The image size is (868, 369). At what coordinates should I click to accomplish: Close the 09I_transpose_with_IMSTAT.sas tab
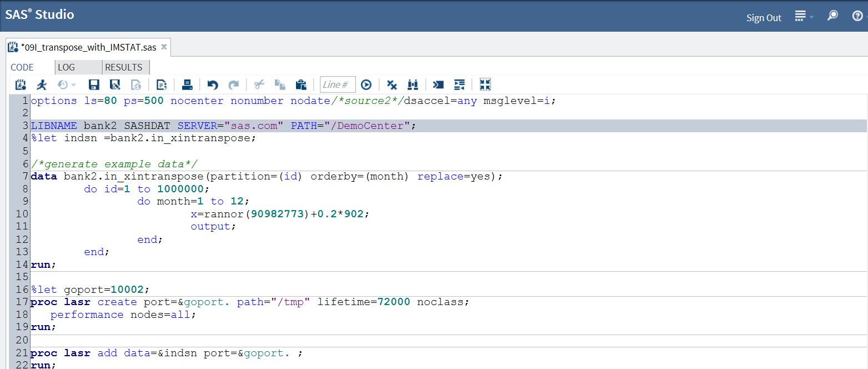[164, 47]
